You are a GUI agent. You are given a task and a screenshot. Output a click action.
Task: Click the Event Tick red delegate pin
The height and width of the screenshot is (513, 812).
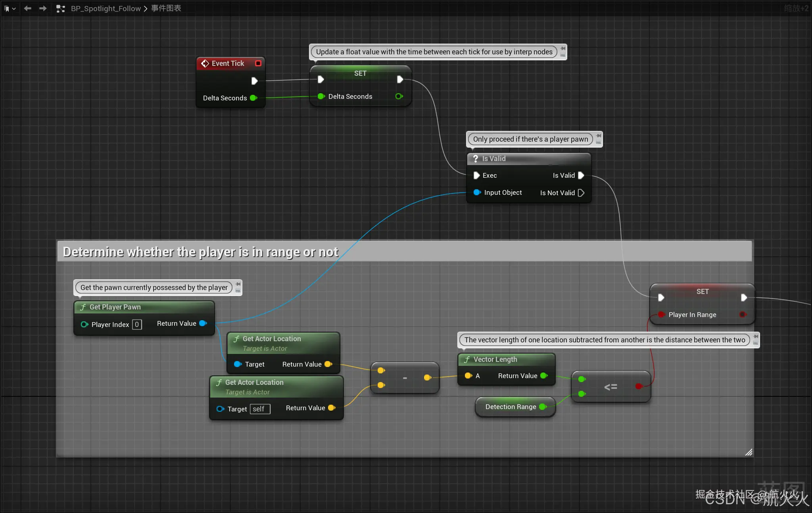click(258, 63)
